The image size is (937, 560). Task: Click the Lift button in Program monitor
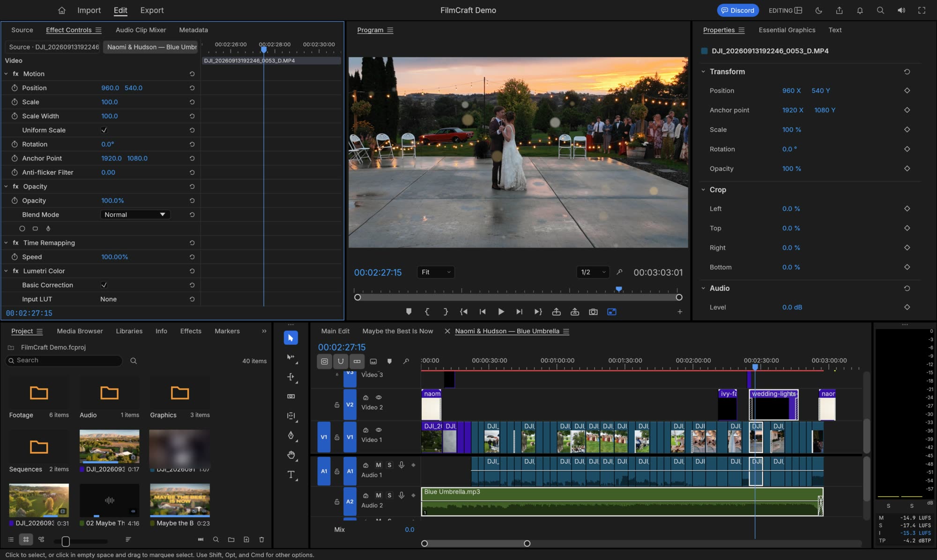click(556, 312)
